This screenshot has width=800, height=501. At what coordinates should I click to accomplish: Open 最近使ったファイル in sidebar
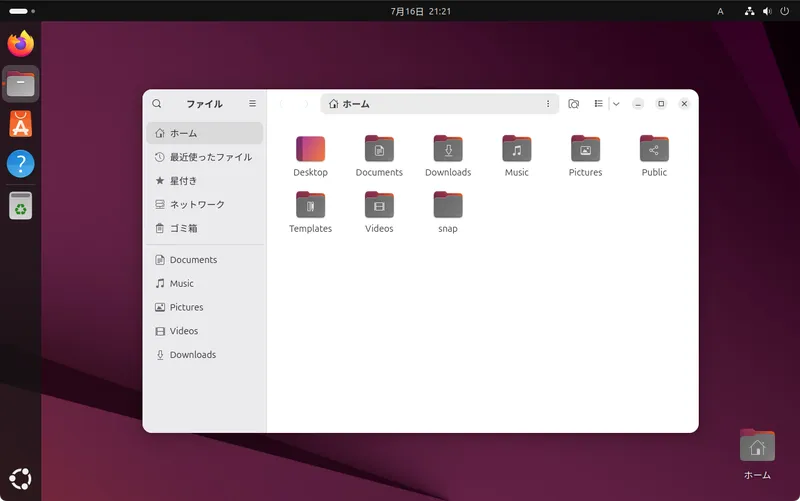point(205,157)
